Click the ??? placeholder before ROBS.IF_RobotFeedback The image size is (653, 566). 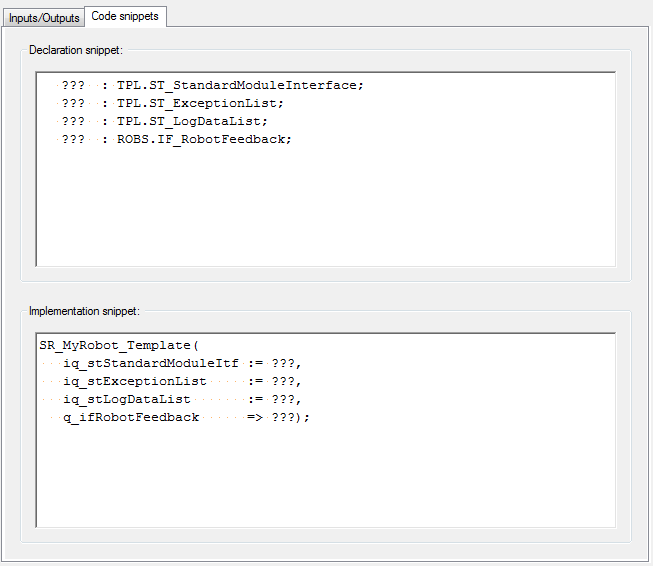73,140
